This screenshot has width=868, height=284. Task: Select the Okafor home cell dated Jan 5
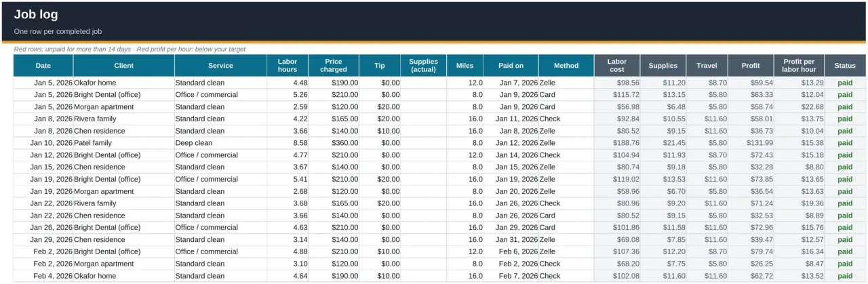pyautogui.click(x=124, y=83)
